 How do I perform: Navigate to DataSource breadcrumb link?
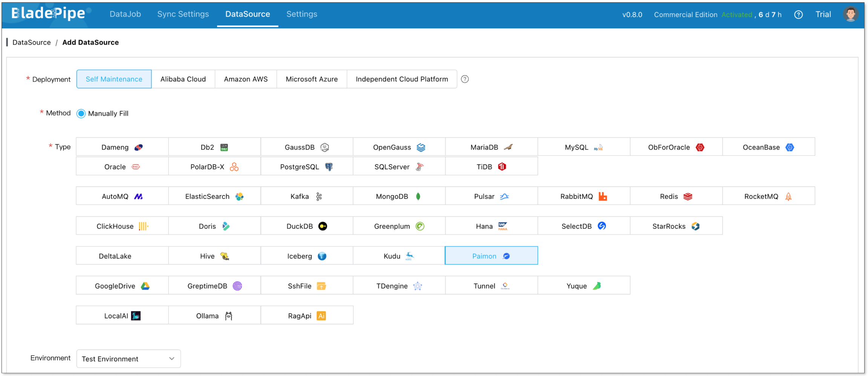click(x=32, y=42)
